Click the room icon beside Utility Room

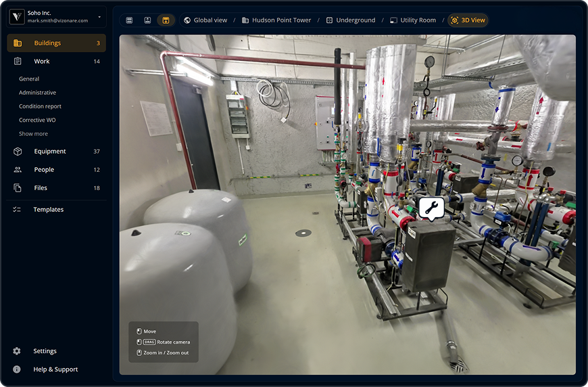[393, 20]
